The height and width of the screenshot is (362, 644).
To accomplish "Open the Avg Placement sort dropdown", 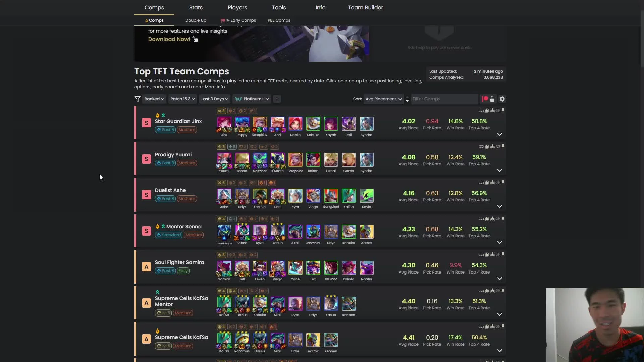I will click(383, 99).
